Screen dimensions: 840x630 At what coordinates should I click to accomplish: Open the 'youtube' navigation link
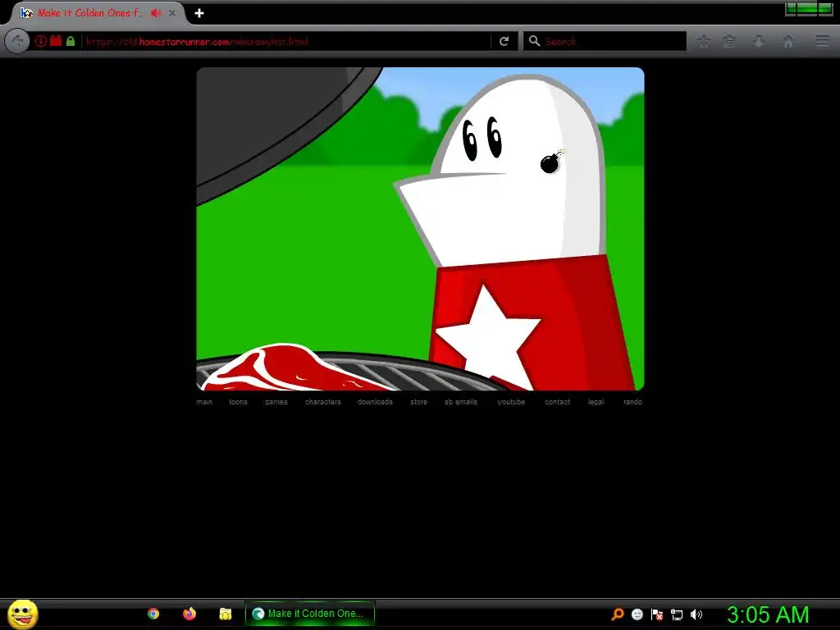[x=511, y=402]
